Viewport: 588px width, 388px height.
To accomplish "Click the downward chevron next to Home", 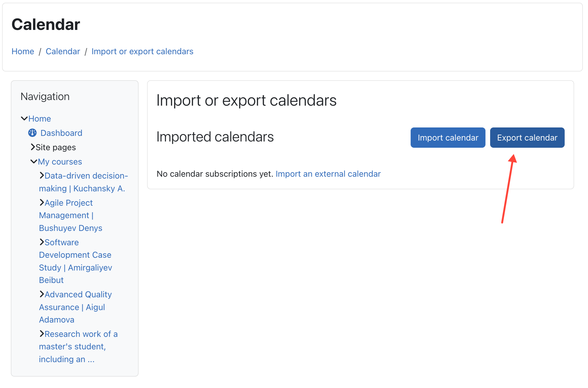I will coord(25,118).
